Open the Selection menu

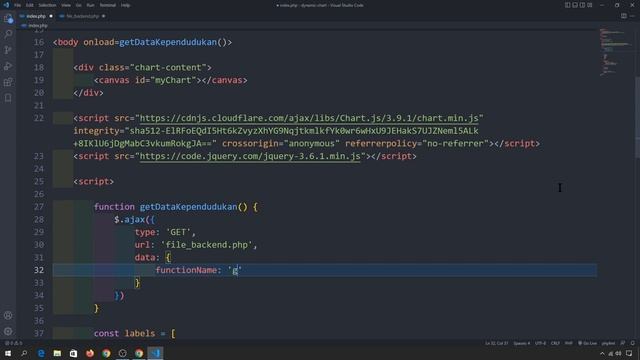pos(47,5)
